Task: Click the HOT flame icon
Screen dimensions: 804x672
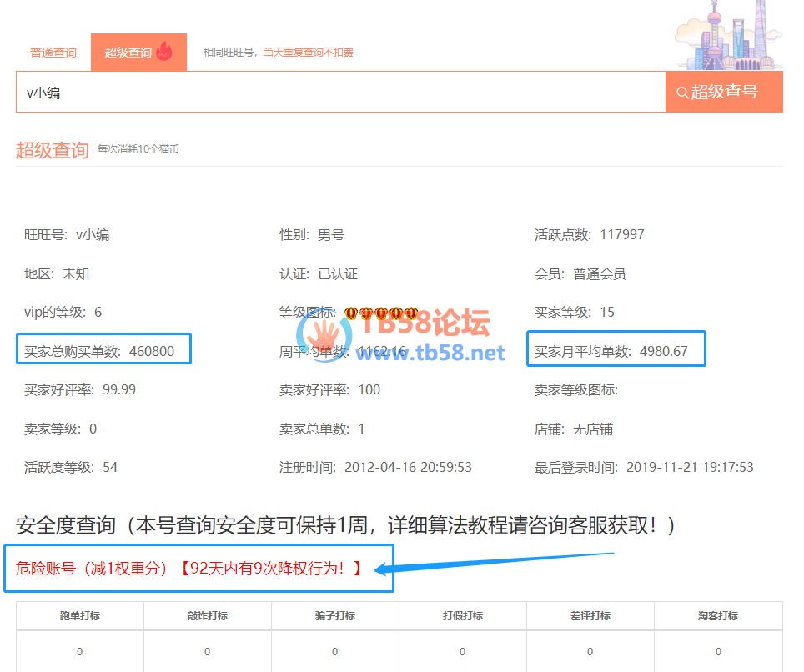Action: point(163,52)
